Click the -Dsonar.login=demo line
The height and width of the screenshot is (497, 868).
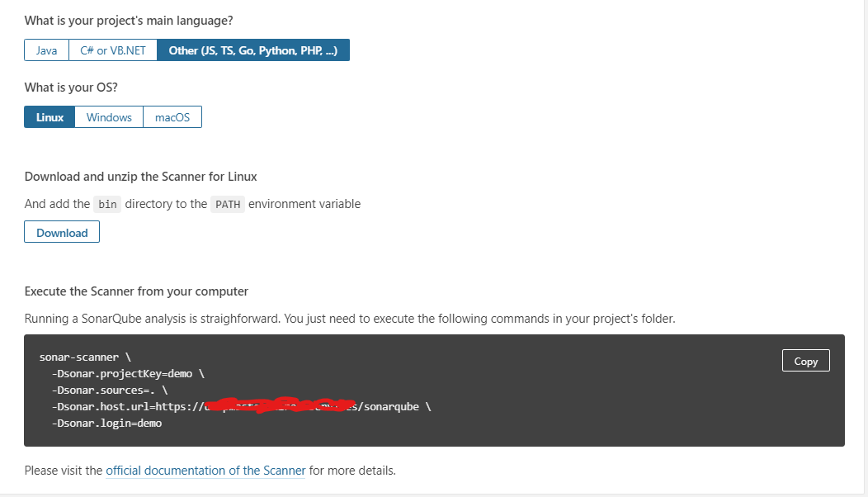pyautogui.click(x=106, y=423)
